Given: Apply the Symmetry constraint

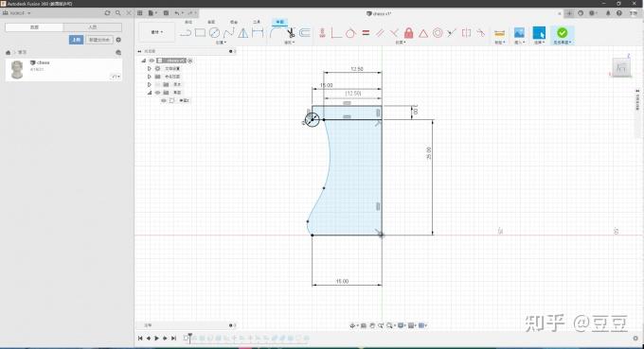Looking at the screenshot, I should coord(466,33).
